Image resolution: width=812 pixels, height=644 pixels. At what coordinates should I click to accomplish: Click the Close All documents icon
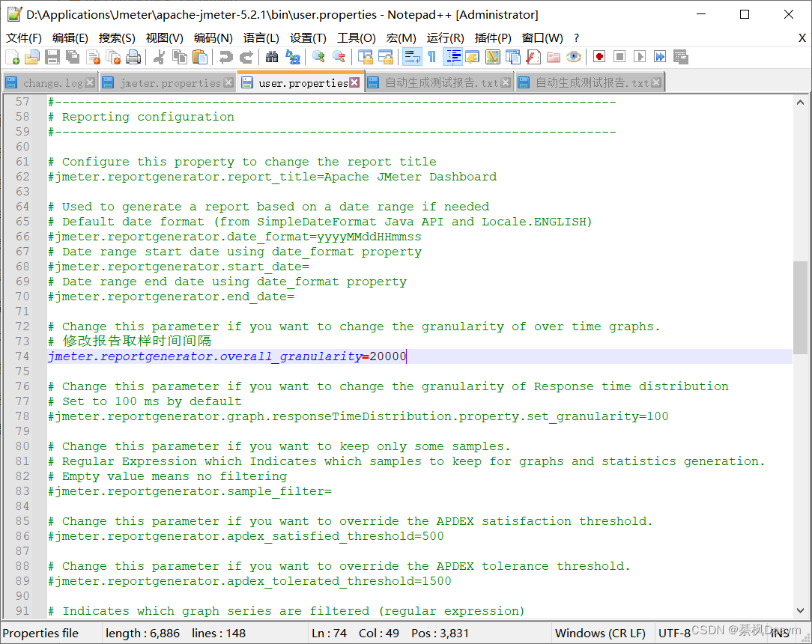click(x=113, y=57)
